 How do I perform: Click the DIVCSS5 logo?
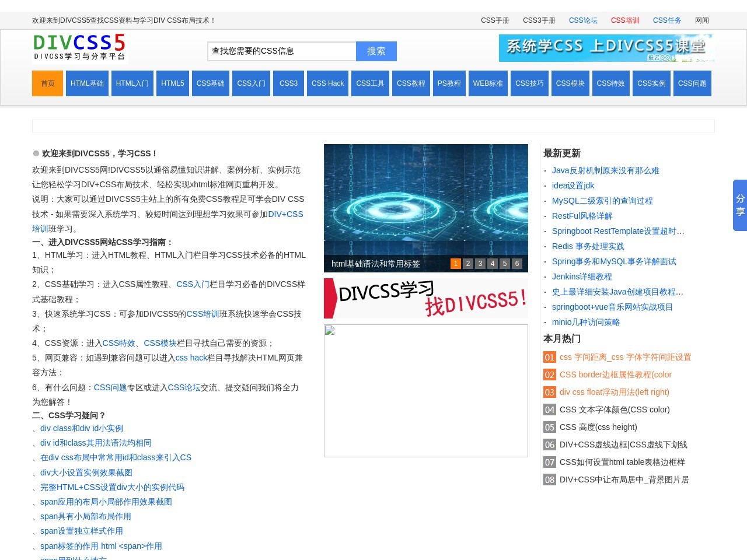coord(79,47)
